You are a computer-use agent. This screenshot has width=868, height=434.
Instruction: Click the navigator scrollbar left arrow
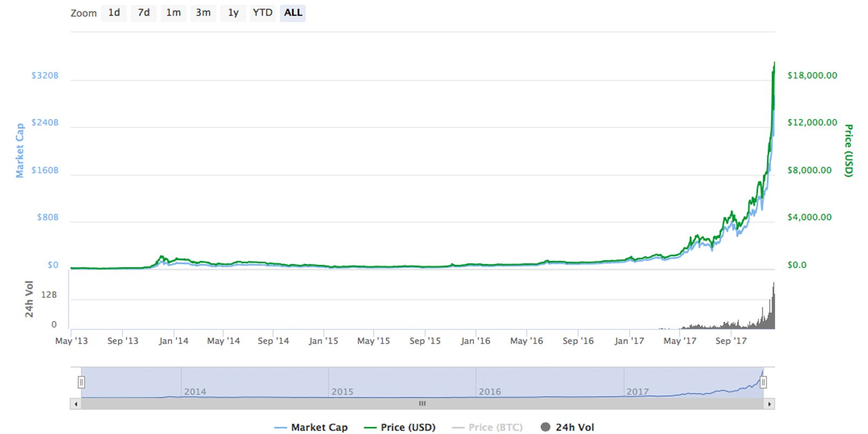[76, 404]
